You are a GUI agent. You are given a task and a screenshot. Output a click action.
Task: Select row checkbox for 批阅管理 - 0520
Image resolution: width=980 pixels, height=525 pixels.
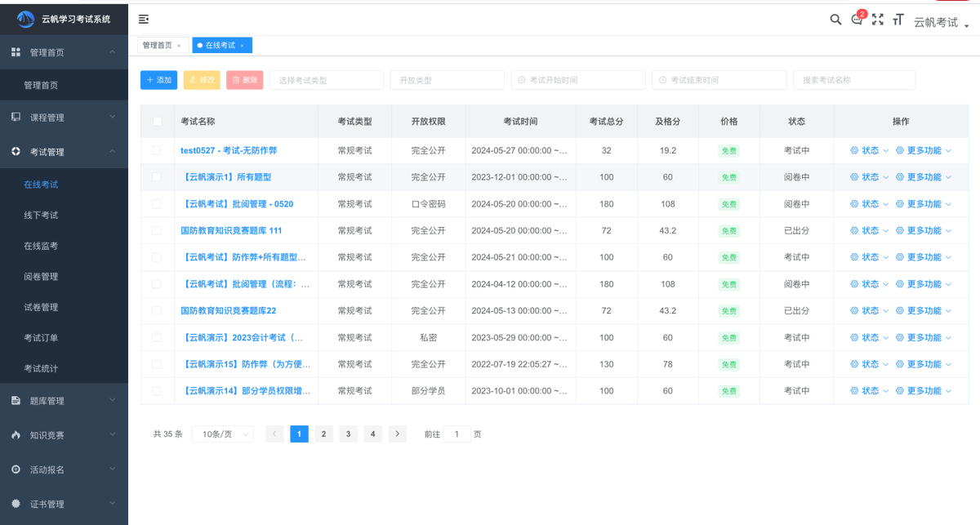coord(157,204)
